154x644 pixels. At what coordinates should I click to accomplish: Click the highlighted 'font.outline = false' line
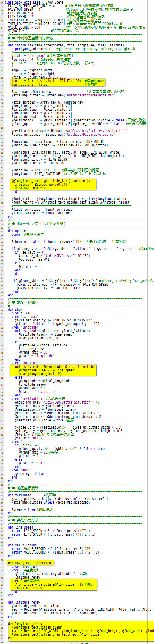29,85
